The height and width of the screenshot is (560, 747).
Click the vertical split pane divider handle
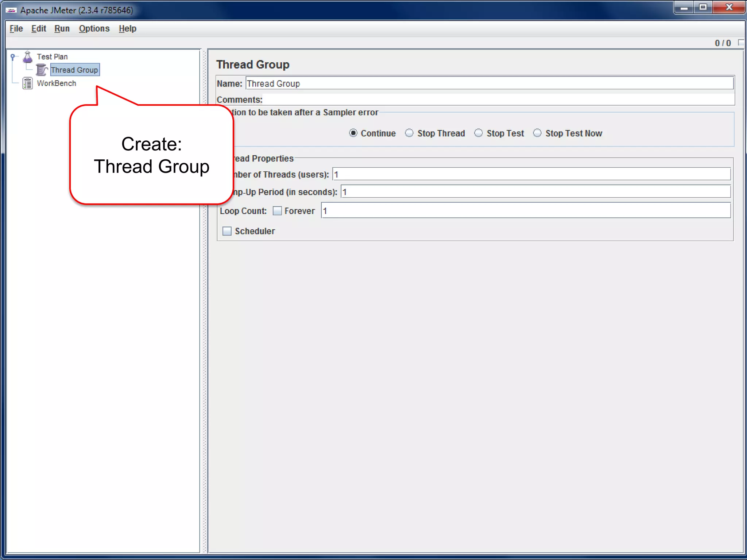(x=205, y=301)
